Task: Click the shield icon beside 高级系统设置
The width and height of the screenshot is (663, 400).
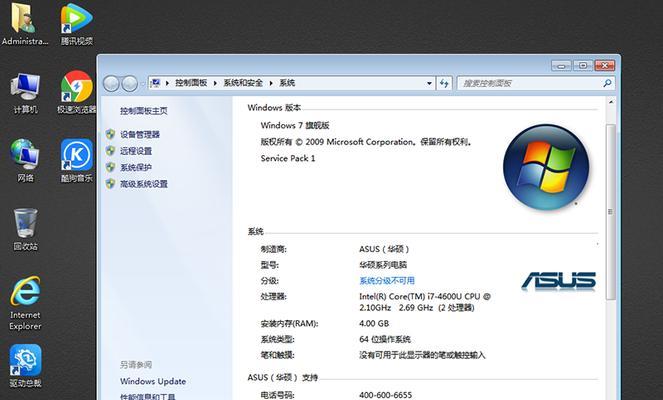Action: (x=110, y=184)
